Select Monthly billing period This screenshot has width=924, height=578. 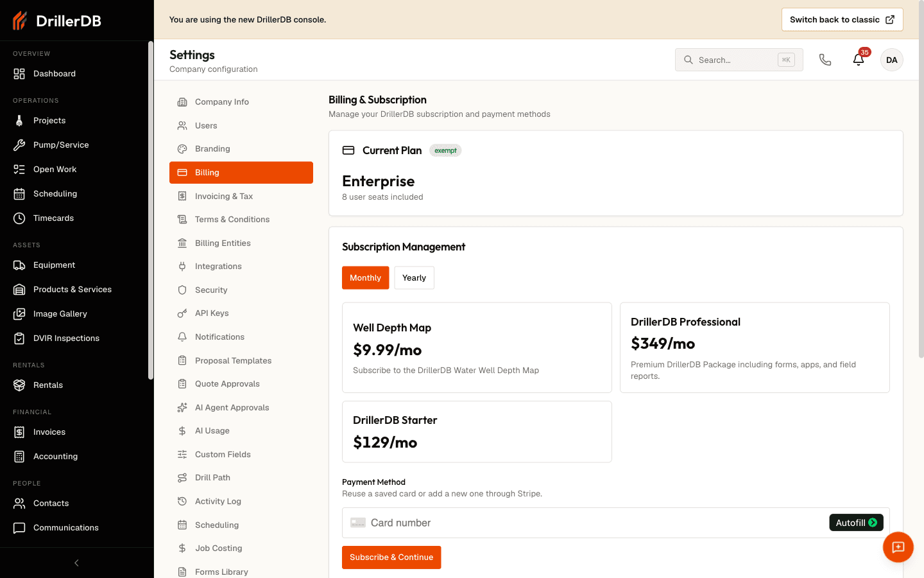click(366, 278)
